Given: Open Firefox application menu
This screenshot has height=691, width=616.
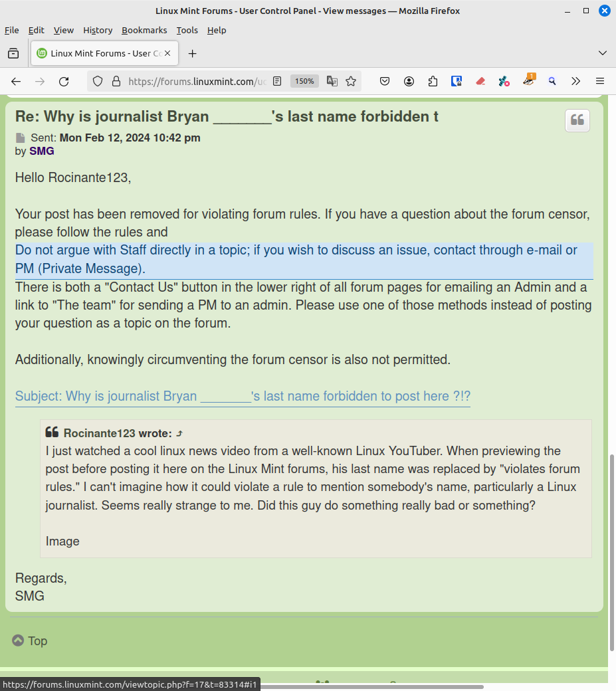Looking at the screenshot, I should [599, 81].
